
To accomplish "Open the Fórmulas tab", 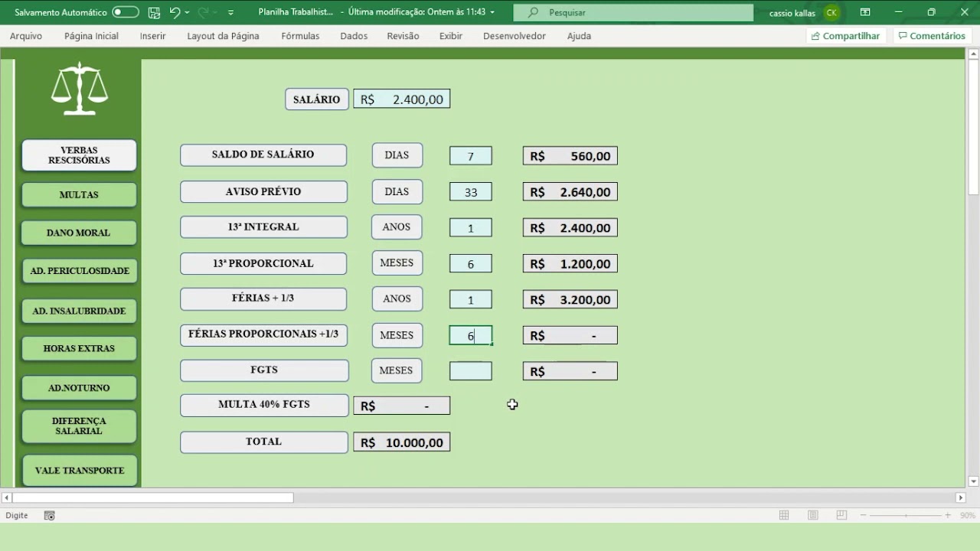I will [x=300, y=36].
